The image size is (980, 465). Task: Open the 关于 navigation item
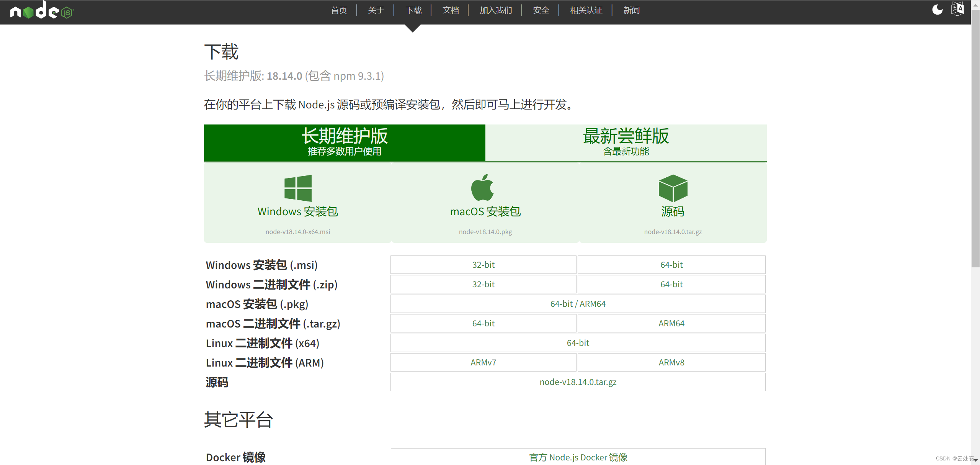click(x=376, y=10)
